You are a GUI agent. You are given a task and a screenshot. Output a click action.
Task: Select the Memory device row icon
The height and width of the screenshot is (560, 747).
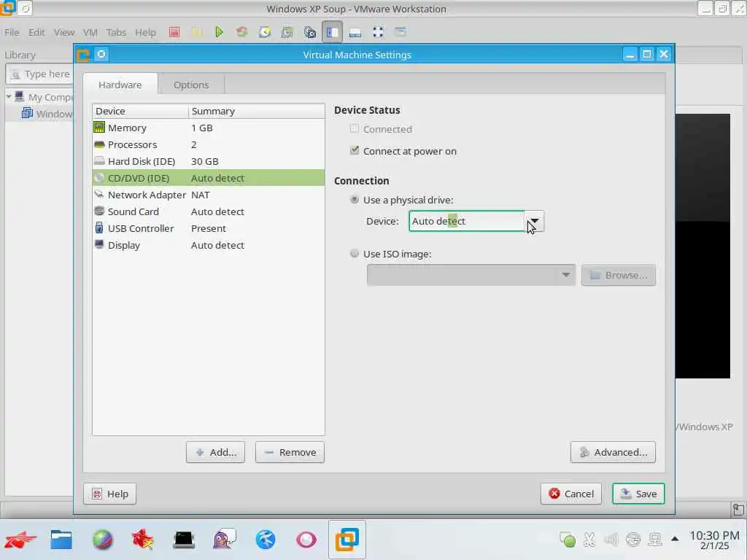pos(99,127)
